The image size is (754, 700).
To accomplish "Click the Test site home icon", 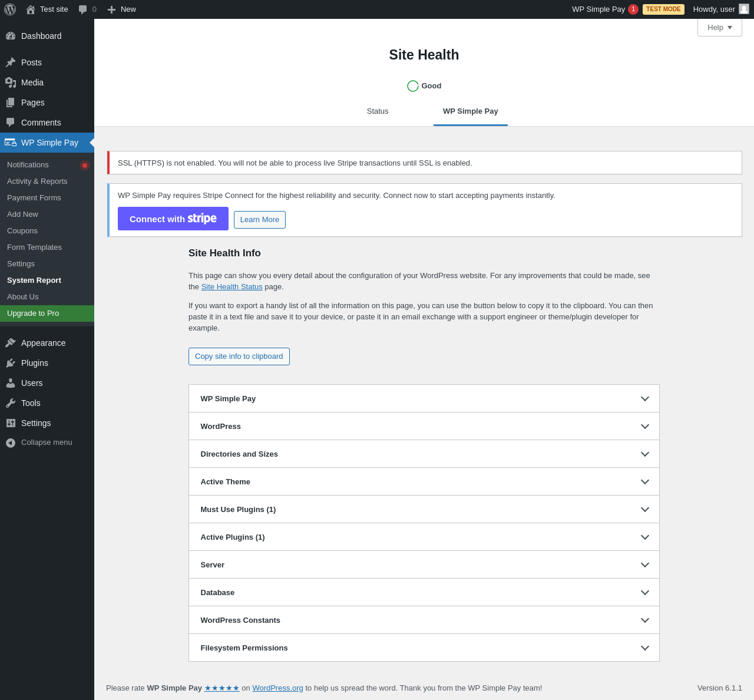I will pos(31,9).
